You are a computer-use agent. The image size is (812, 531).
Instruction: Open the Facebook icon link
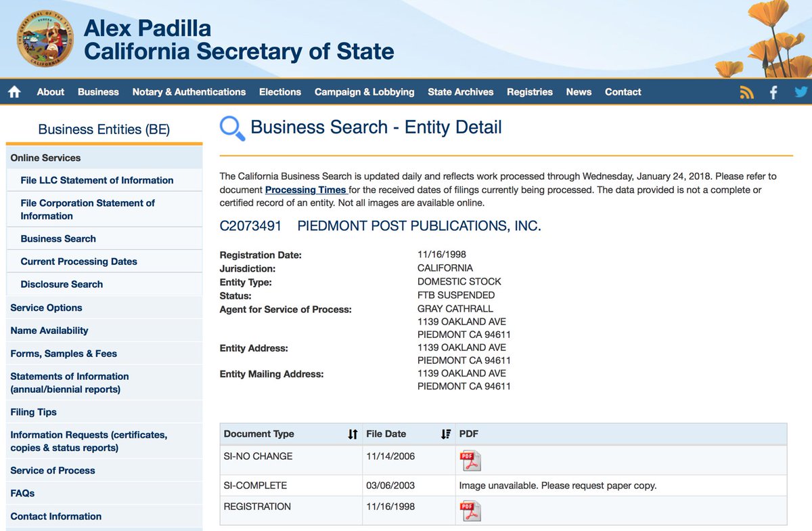click(773, 92)
